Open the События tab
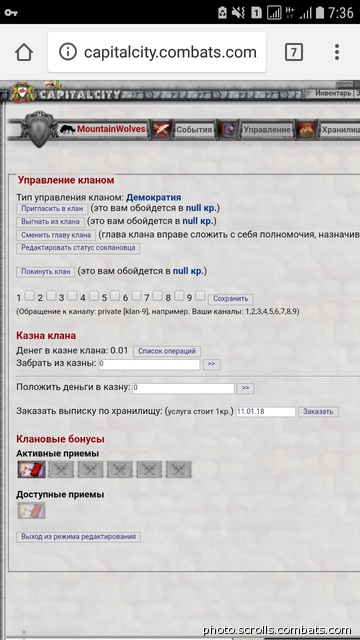Screen dimensions: 360x640 [194, 130]
